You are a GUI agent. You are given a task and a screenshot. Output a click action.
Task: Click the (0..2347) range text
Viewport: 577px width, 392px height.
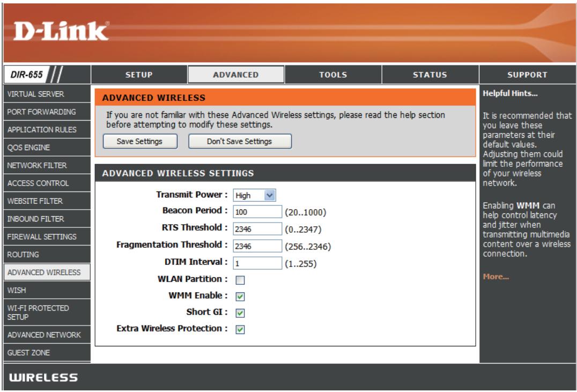tap(303, 230)
